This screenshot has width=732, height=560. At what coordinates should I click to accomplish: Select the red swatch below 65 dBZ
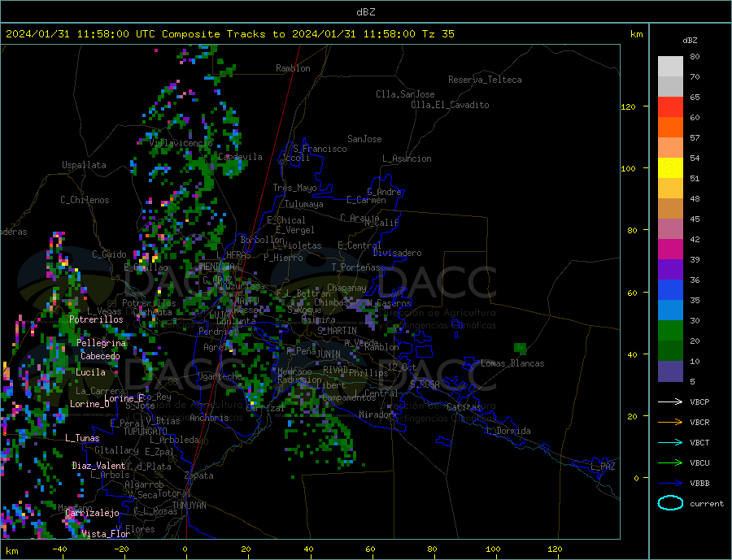670,106
